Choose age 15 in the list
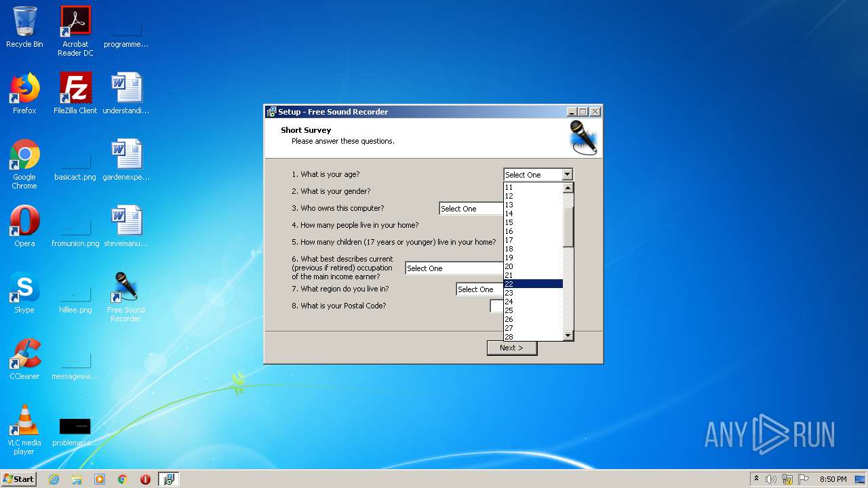 [534, 222]
